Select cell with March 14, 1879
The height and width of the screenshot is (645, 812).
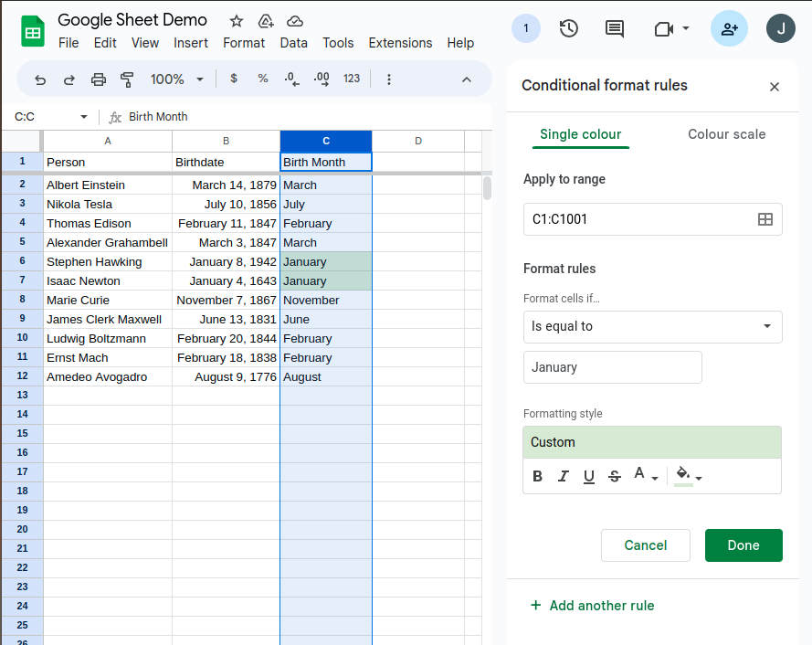tap(226, 185)
